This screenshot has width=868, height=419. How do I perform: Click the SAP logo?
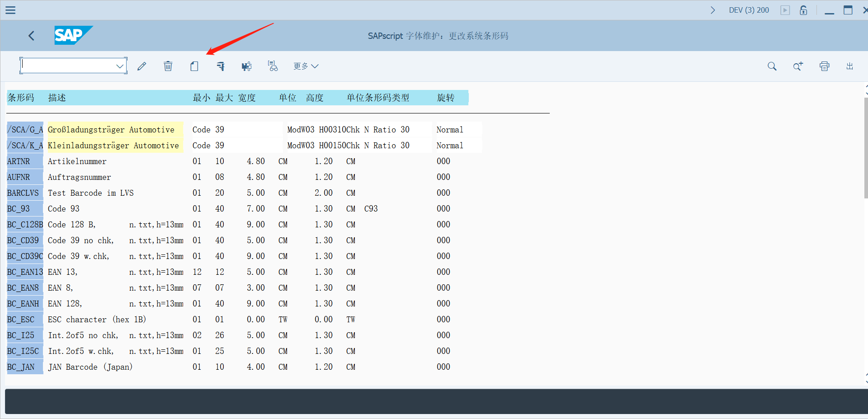click(73, 35)
